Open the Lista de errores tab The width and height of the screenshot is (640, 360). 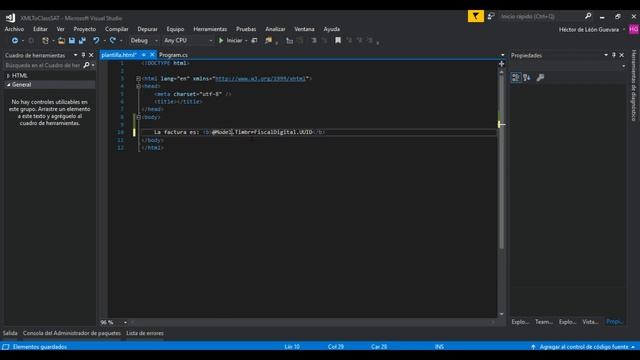click(x=144, y=333)
